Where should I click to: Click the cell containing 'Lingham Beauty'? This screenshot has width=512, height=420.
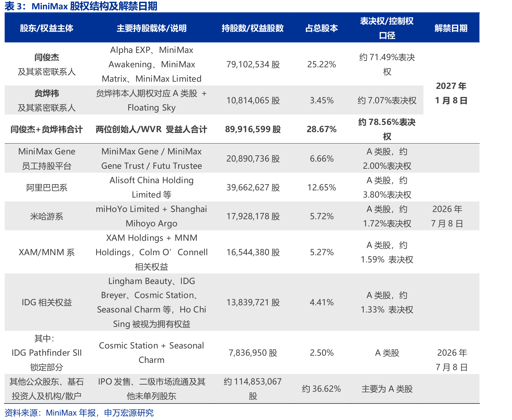click(x=151, y=302)
